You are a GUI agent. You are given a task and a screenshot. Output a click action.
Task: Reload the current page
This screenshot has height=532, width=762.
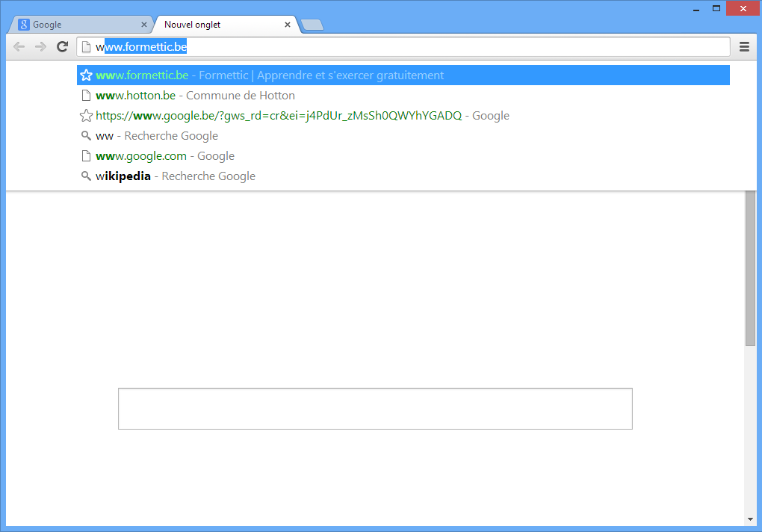(62, 46)
